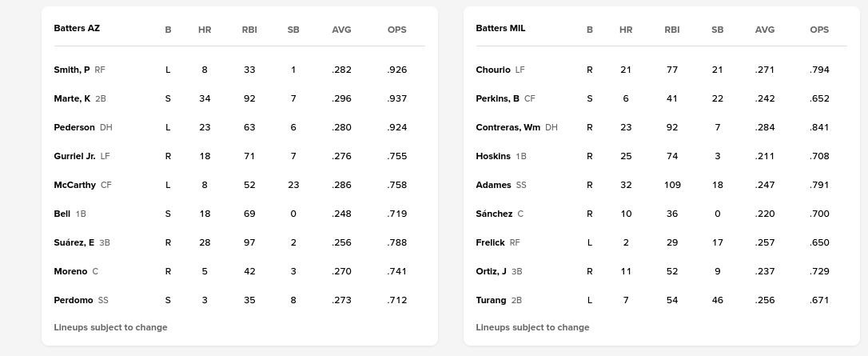Screen dimensions: 868x356
Task: Open Smith, P player link
Action: pyautogui.click(x=72, y=70)
